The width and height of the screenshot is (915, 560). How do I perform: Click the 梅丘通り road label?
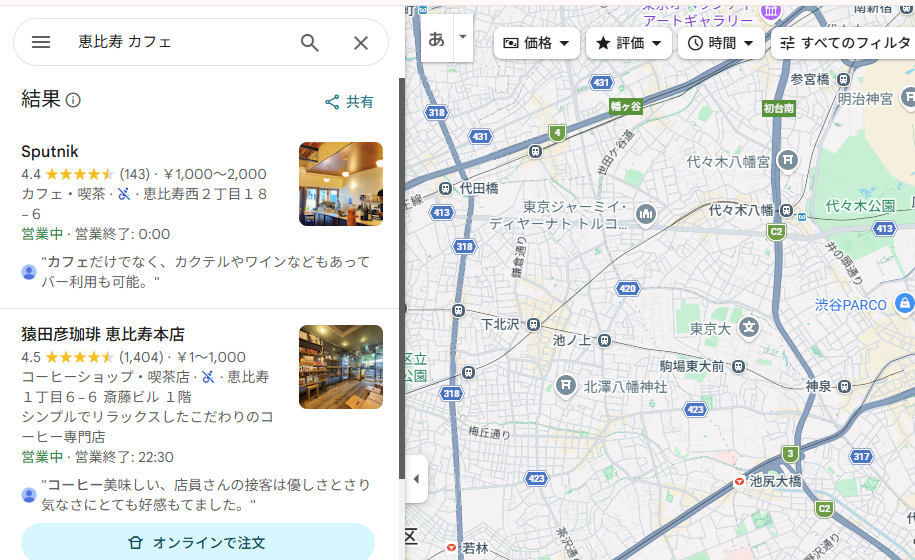490,432
